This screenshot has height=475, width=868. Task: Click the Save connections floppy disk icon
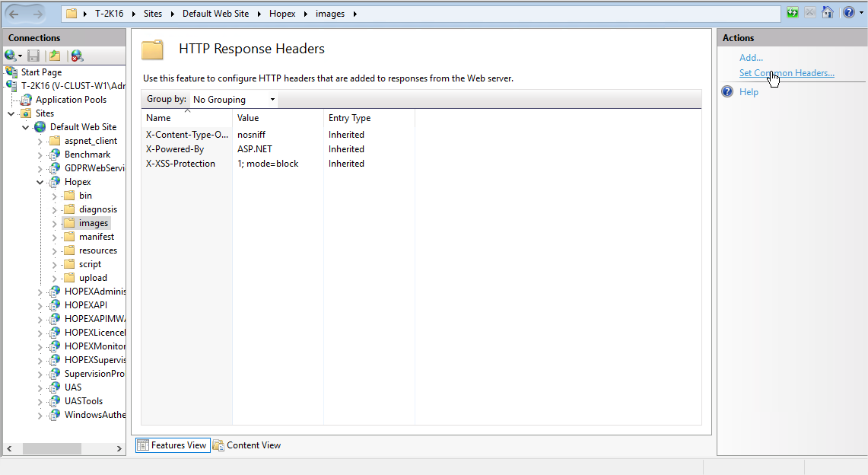(33, 56)
